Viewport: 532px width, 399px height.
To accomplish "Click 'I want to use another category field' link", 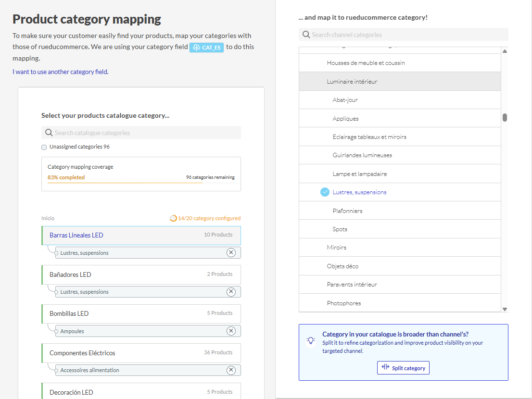I will tap(60, 72).
